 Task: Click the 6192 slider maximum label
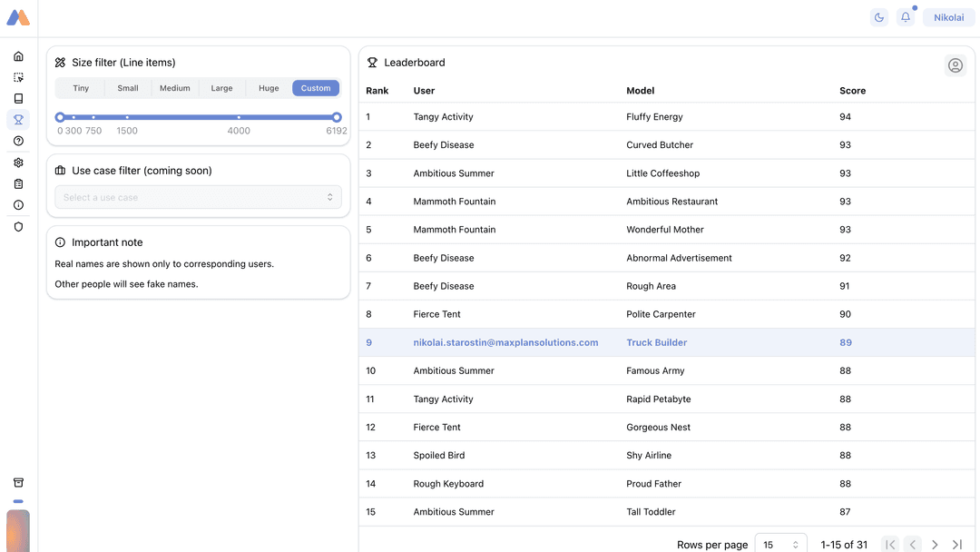(x=337, y=131)
